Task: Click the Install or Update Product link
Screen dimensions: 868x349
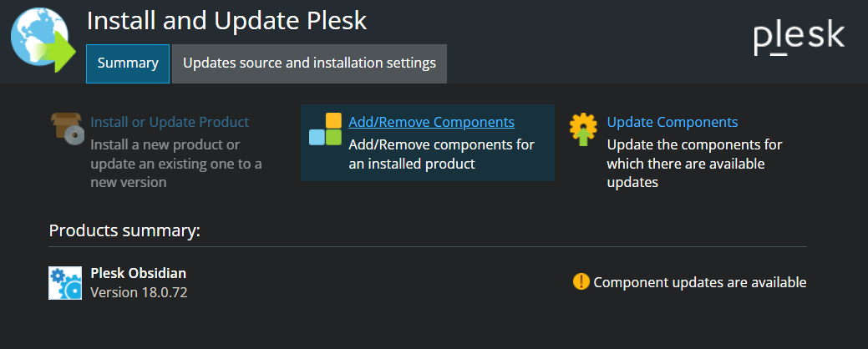Action: (x=170, y=122)
